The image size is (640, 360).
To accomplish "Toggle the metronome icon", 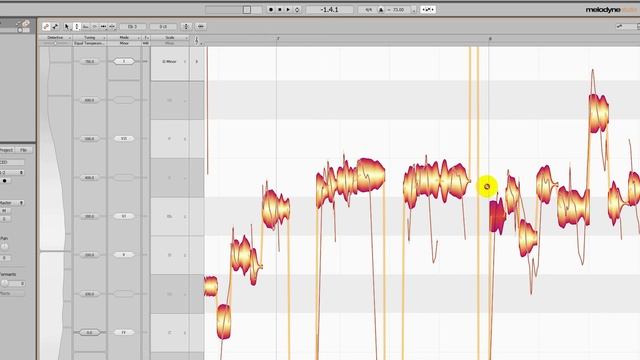I will [381, 9].
